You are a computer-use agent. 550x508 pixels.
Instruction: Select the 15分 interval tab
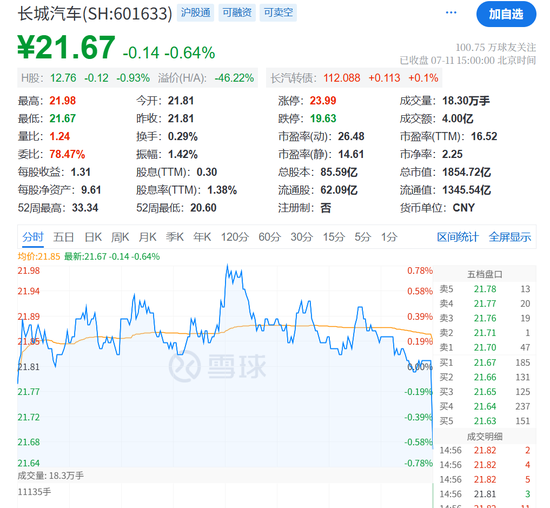[x=334, y=237]
